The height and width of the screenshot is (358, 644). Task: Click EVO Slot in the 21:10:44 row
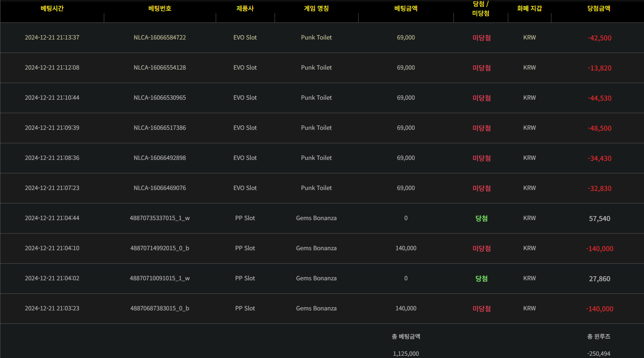tap(245, 98)
